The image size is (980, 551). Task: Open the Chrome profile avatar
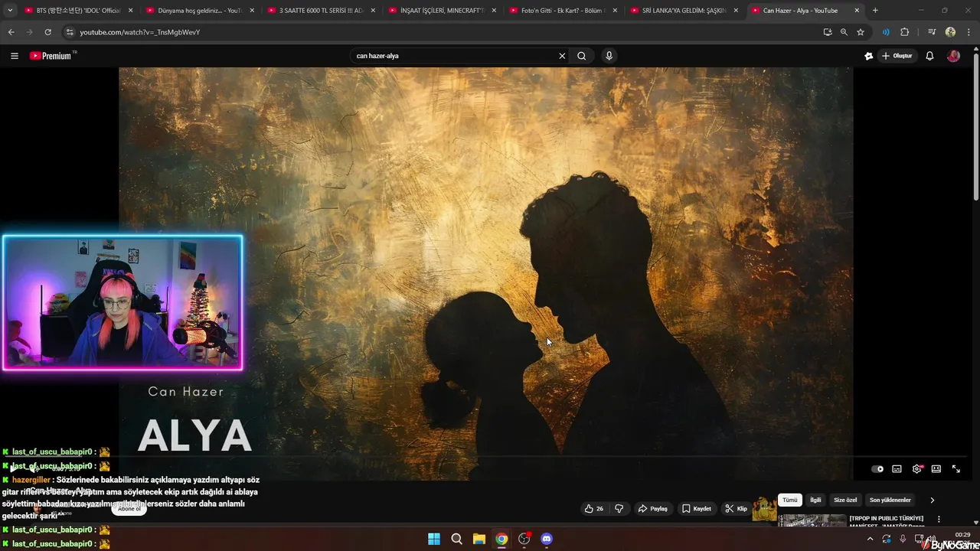coord(950,32)
